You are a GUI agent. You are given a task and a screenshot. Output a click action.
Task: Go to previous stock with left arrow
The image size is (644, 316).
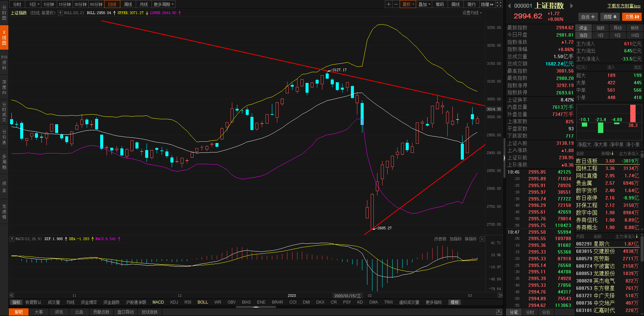point(509,6)
